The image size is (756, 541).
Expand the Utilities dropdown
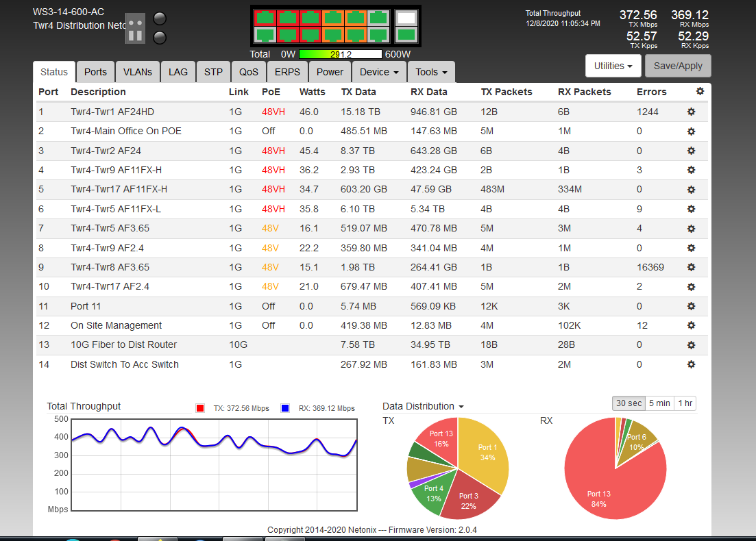613,66
